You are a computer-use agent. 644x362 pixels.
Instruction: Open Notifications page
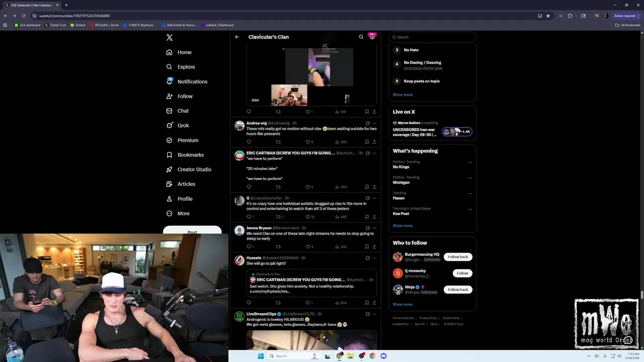(x=187, y=81)
